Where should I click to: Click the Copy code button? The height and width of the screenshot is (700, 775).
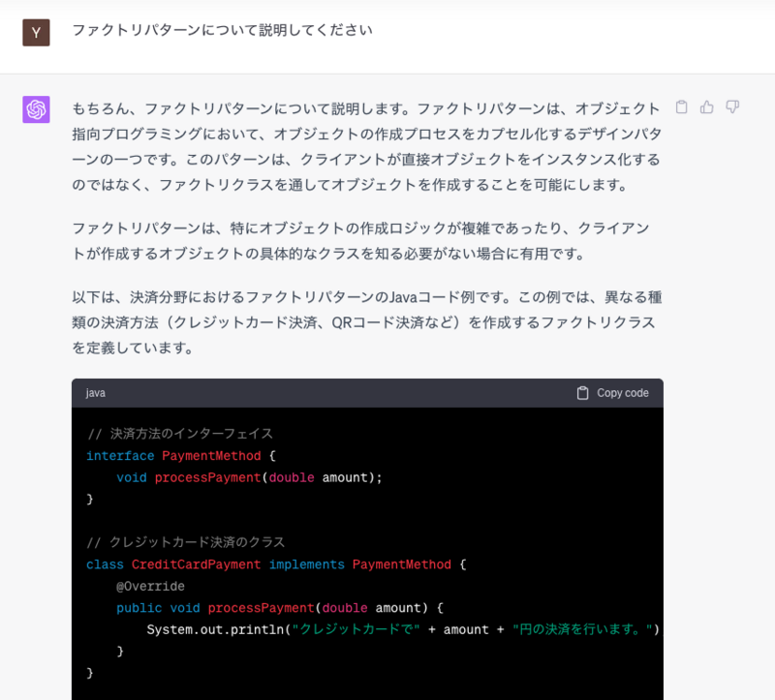pyautogui.click(x=613, y=393)
